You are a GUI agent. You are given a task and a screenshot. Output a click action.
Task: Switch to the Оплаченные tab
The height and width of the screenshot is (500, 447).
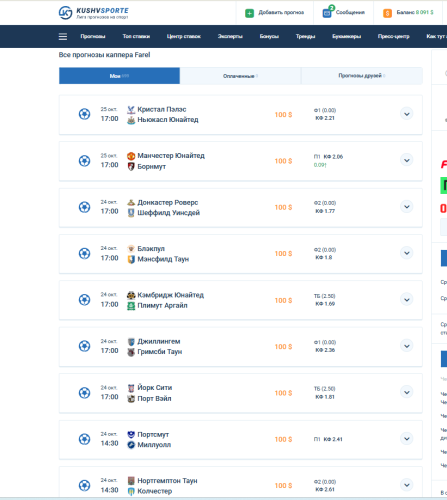coord(240,76)
